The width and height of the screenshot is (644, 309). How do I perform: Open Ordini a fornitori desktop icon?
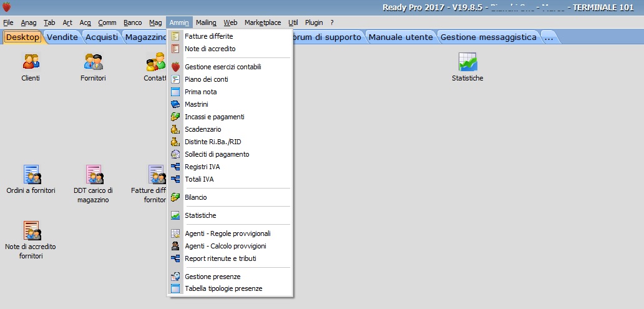31,174
